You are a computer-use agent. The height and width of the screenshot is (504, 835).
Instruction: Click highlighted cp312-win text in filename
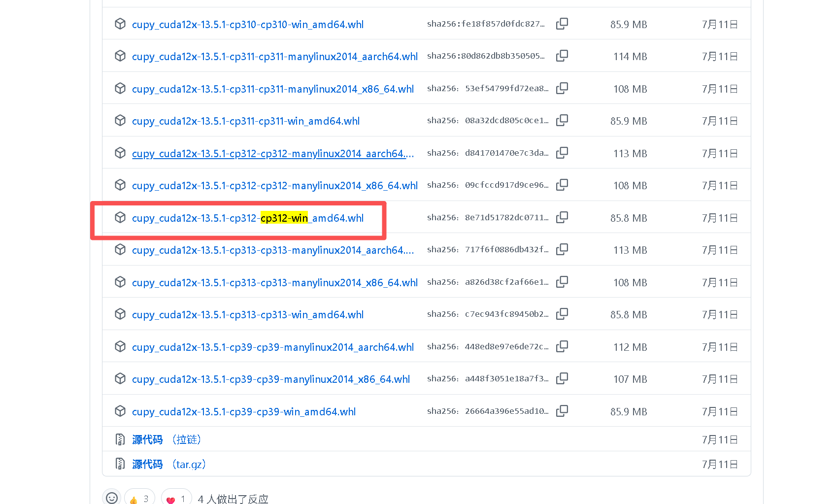(x=286, y=218)
